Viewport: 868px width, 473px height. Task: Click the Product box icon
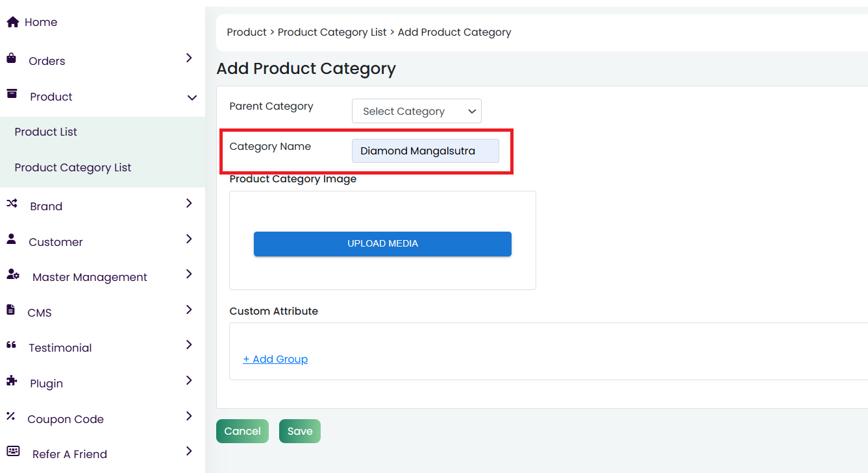[12, 94]
